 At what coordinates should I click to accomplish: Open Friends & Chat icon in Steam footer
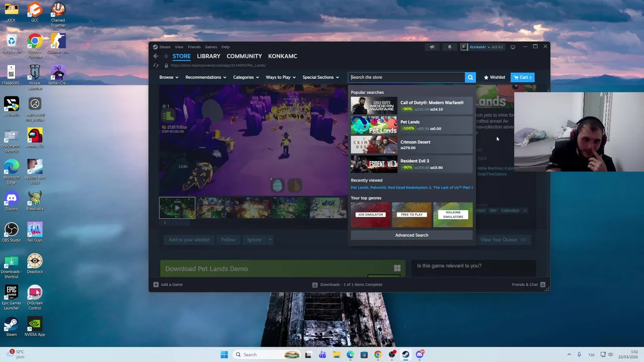click(543, 285)
